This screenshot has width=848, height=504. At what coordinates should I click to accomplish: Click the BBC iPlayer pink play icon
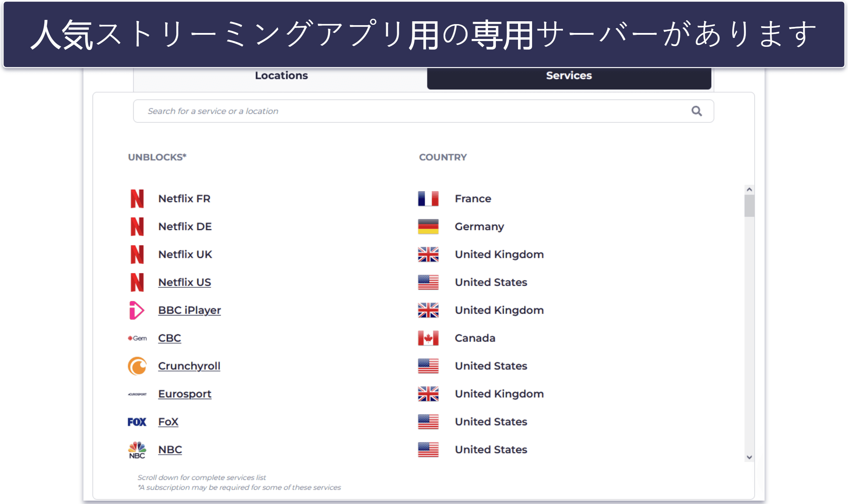pyautogui.click(x=137, y=310)
